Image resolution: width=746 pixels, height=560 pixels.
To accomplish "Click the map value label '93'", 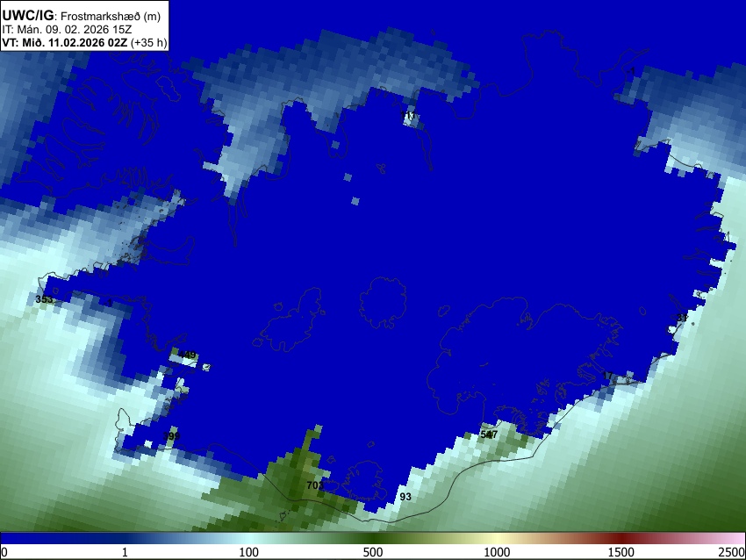I will 405,497.
